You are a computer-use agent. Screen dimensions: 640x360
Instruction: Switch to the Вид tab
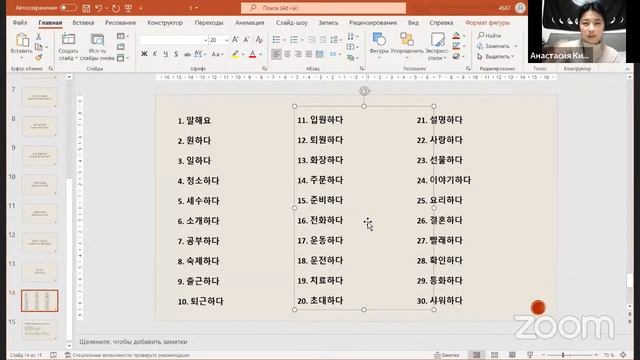413,23
